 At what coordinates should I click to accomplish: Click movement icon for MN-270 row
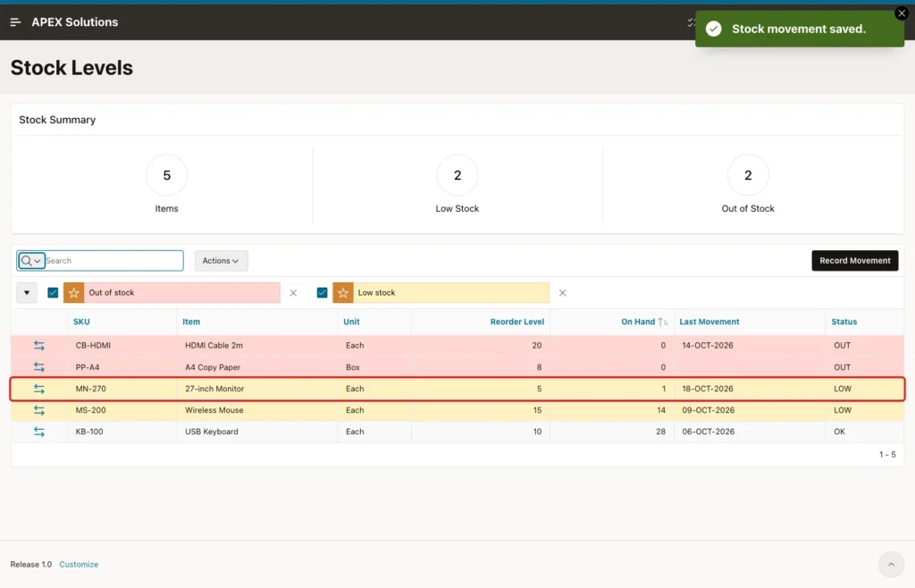pos(39,389)
